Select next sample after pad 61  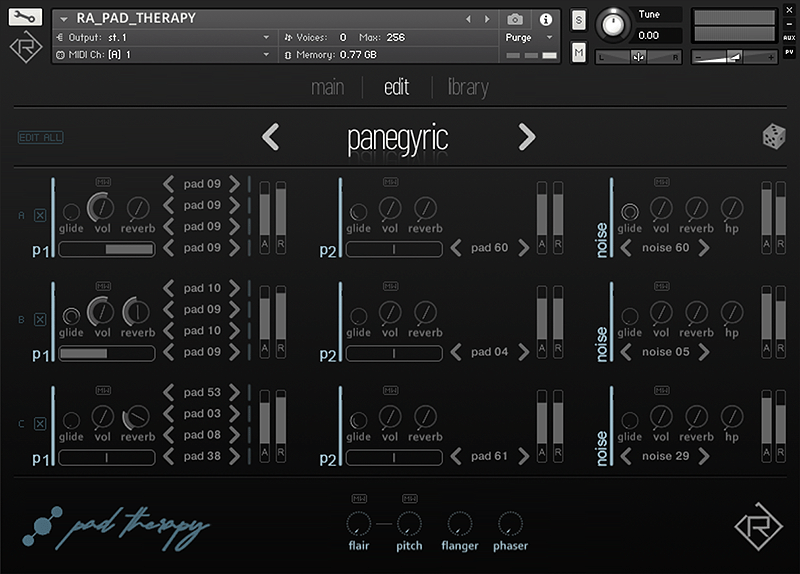[523, 456]
